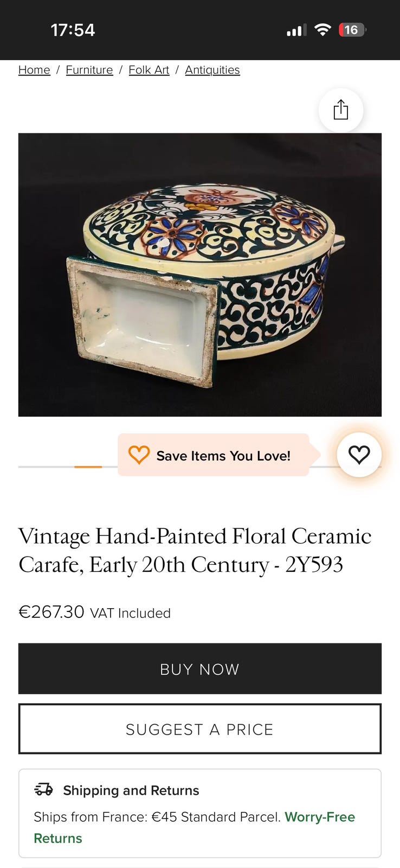Tap the share icon above the product photo

[340, 110]
